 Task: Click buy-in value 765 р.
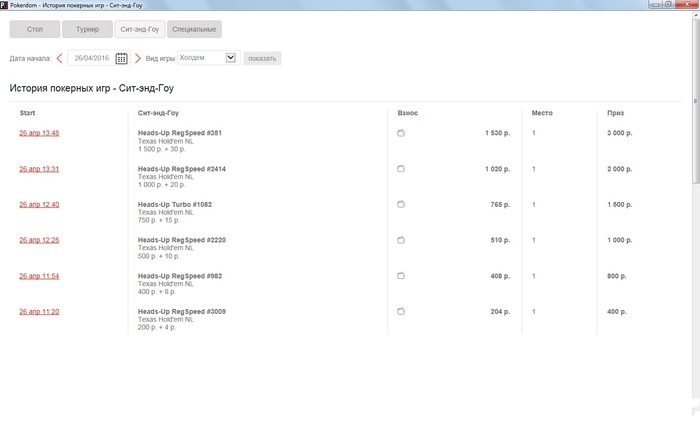pos(500,204)
